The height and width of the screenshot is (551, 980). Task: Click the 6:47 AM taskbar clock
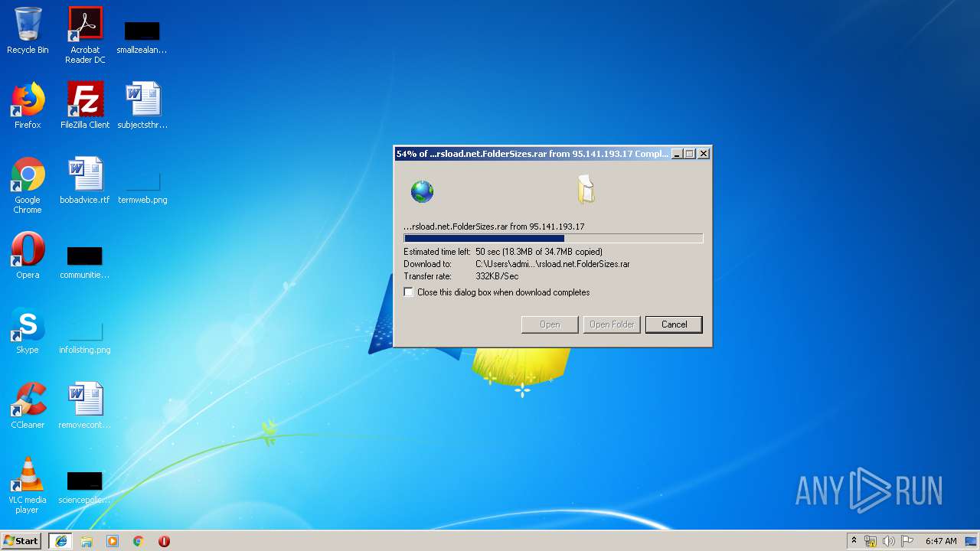click(x=941, y=541)
